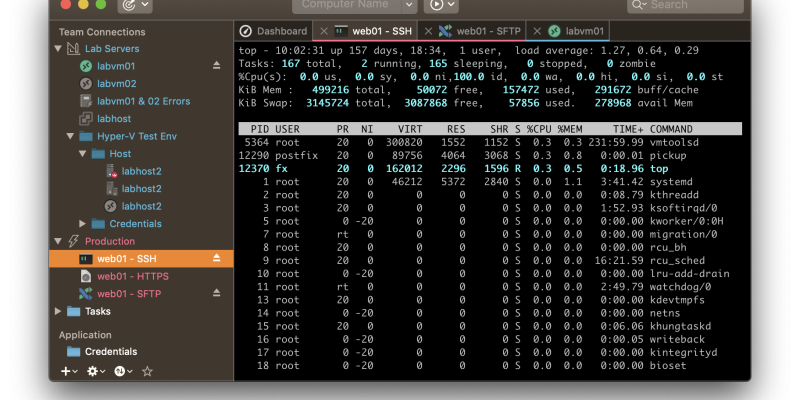Click the Search field in the toolbar
The height and width of the screenshot is (400, 800).
(690, 5)
